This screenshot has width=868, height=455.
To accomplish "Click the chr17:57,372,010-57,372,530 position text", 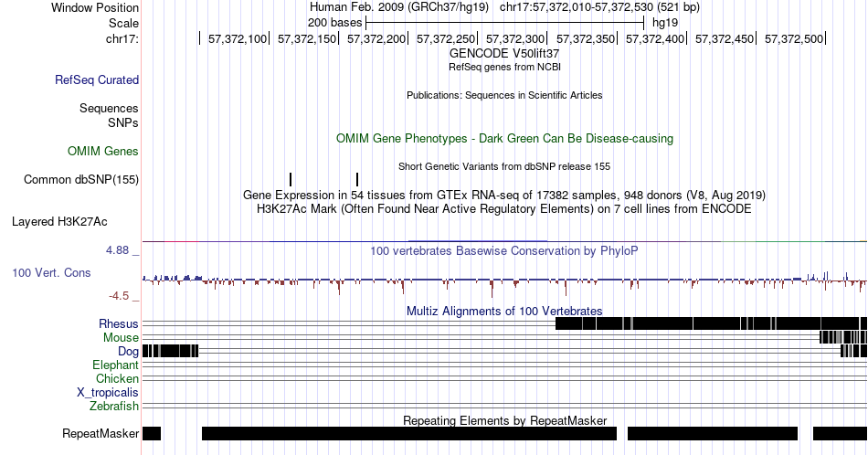I will pyautogui.click(x=599, y=7).
